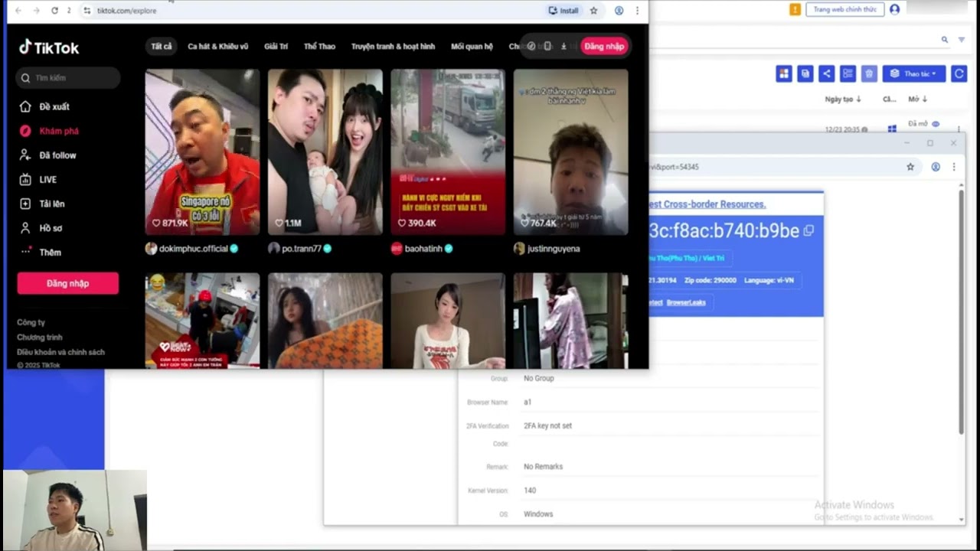This screenshot has width=980, height=551.
Task: Click orange warning icon in background app
Action: [x=795, y=9]
